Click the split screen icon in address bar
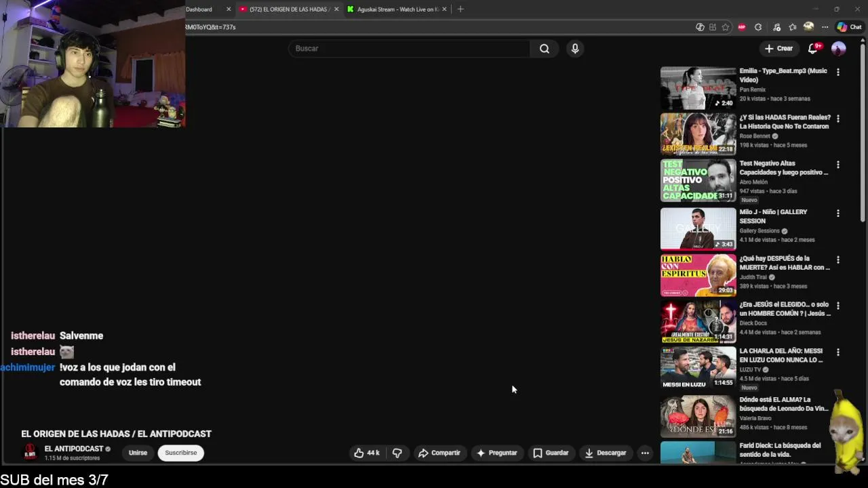Screen dimensions: 868x488 (x=712, y=27)
